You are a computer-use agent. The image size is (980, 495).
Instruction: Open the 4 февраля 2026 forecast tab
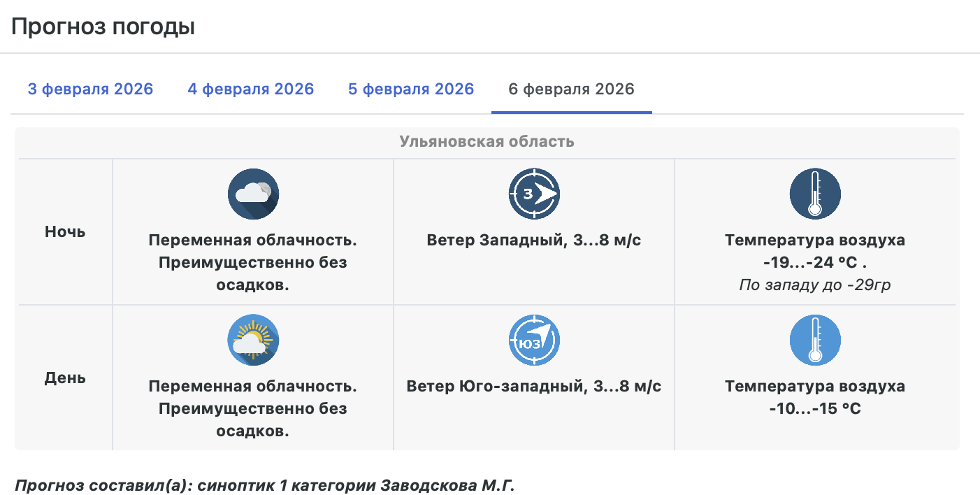pos(250,89)
